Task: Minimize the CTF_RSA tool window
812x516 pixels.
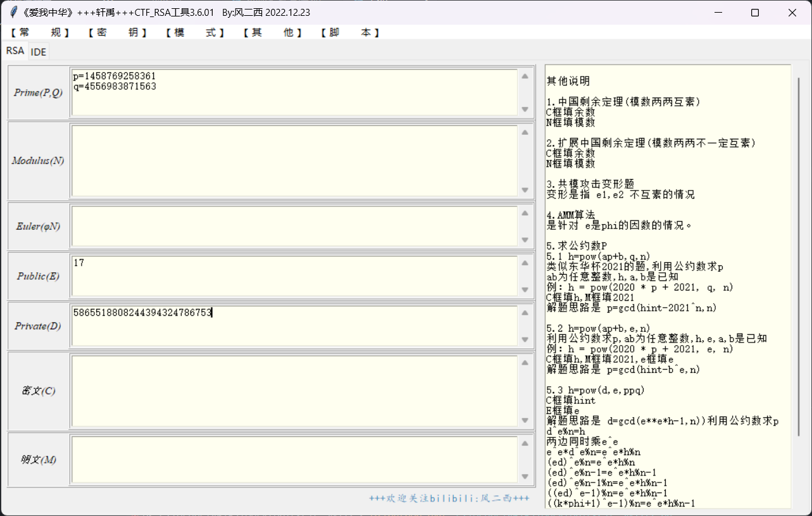Action: pos(718,12)
